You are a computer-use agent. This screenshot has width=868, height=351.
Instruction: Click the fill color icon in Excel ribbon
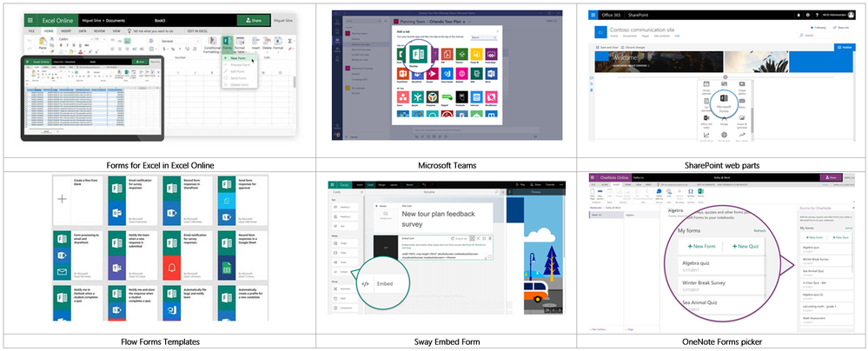pos(72,51)
